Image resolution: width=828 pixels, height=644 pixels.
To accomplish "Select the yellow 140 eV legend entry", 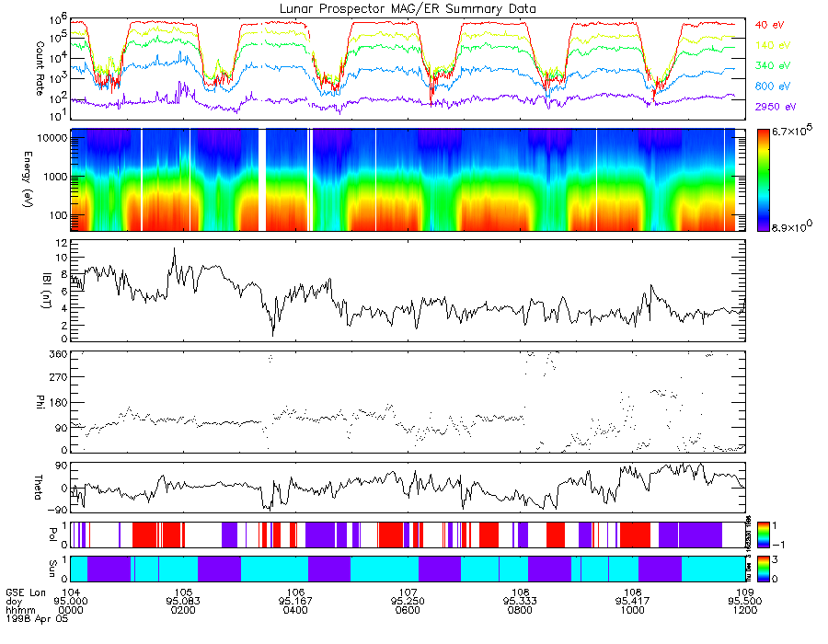I will [x=772, y=45].
